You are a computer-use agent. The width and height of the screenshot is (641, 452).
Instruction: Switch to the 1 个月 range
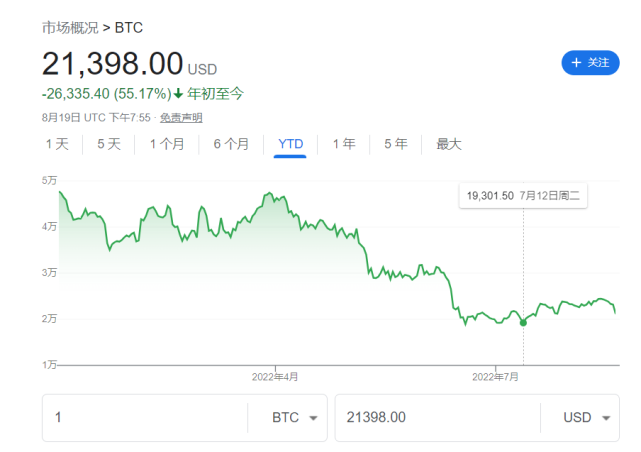click(x=167, y=144)
